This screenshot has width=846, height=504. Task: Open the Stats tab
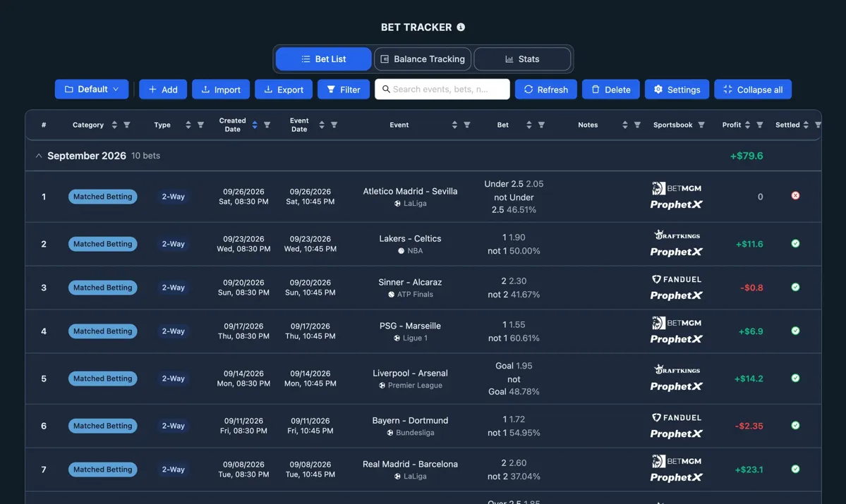522,59
